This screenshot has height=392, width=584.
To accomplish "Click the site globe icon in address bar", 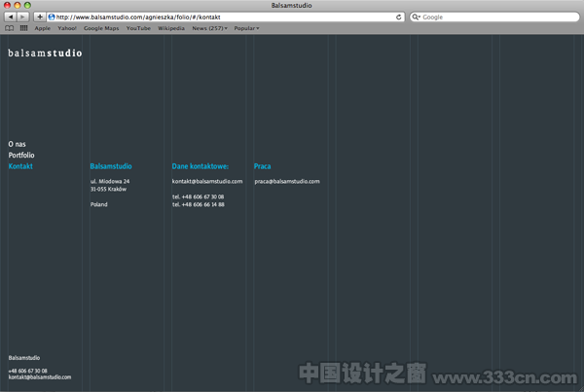I will tap(52, 17).
